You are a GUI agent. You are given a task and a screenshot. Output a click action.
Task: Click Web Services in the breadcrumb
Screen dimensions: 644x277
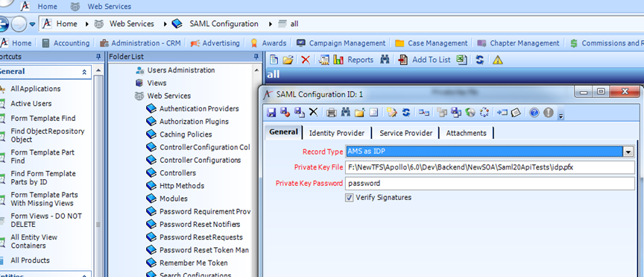point(131,24)
